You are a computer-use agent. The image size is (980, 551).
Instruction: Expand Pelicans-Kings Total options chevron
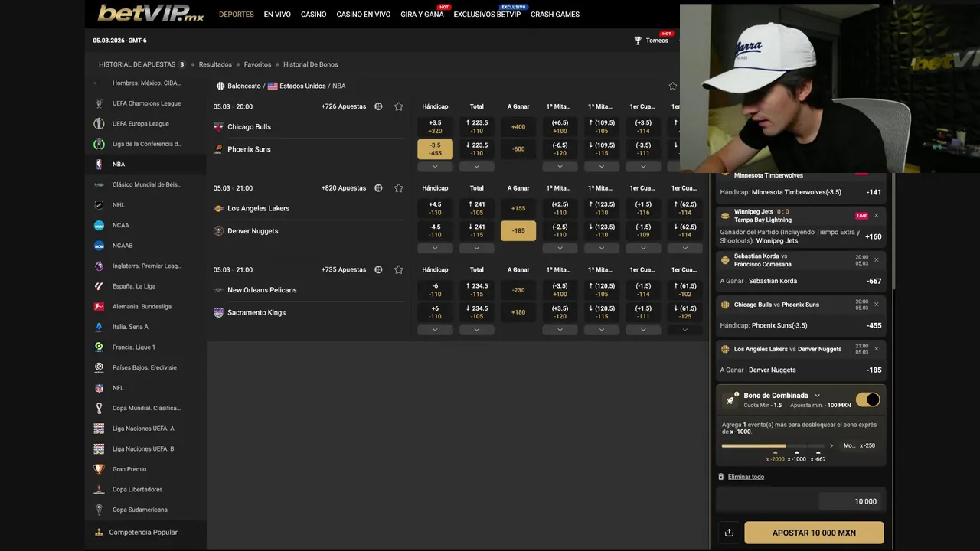tap(476, 330)
